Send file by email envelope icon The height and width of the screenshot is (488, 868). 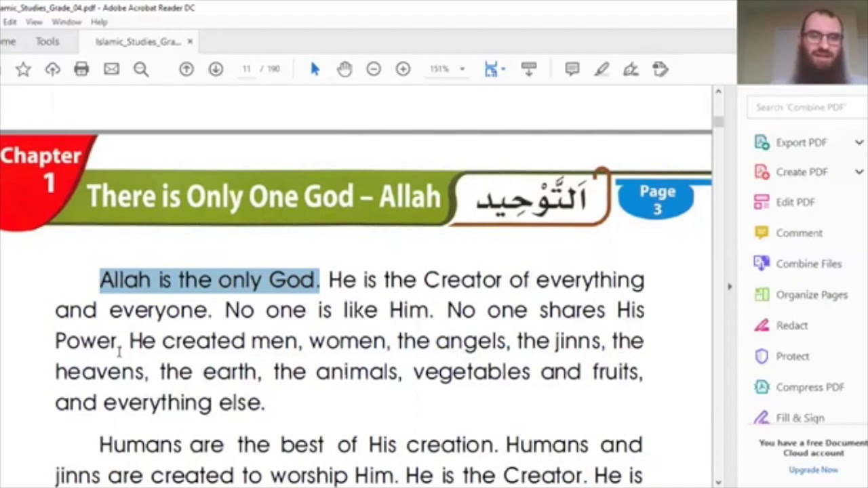pos(111,69)
